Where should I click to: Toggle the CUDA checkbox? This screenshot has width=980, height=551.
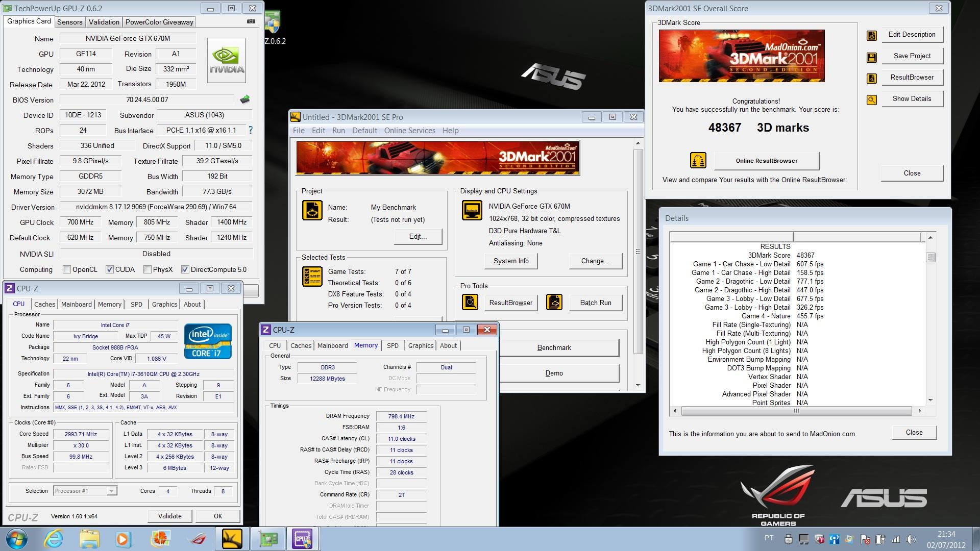pos(109,269)
